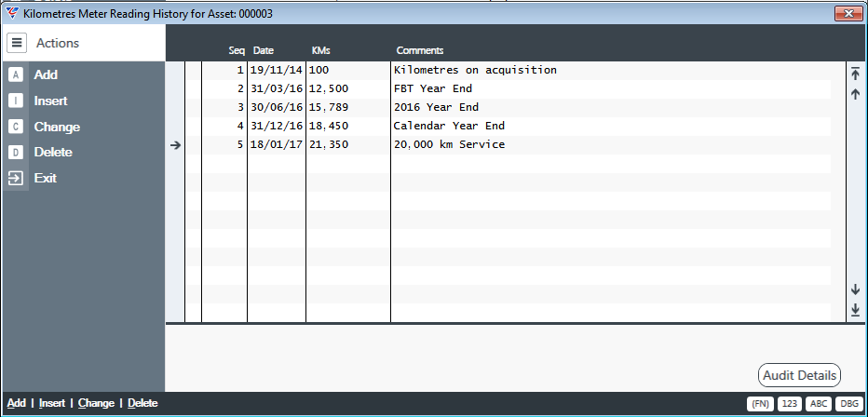Click the 'A' key icon beside Add

pos(16,74)
